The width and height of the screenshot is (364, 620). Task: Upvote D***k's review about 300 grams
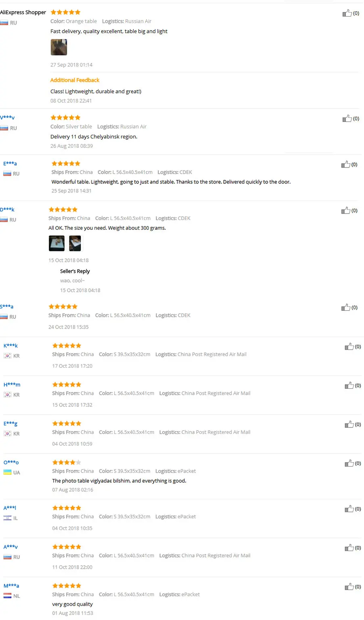click(x=345, y=211)
